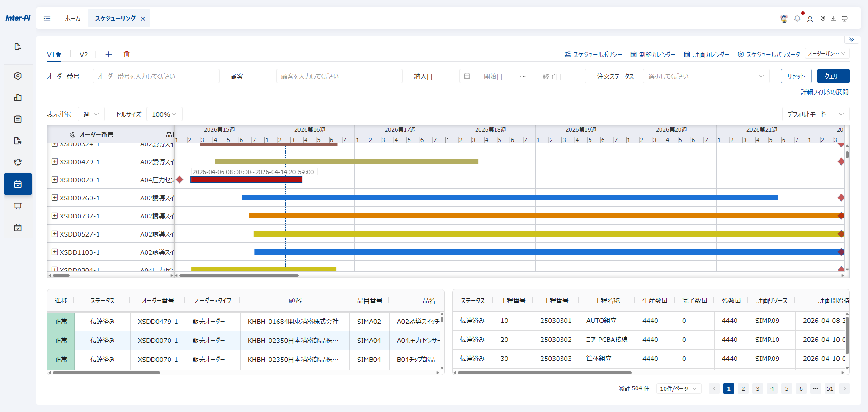Open sidebar presentation board icon

coord(18,206)
